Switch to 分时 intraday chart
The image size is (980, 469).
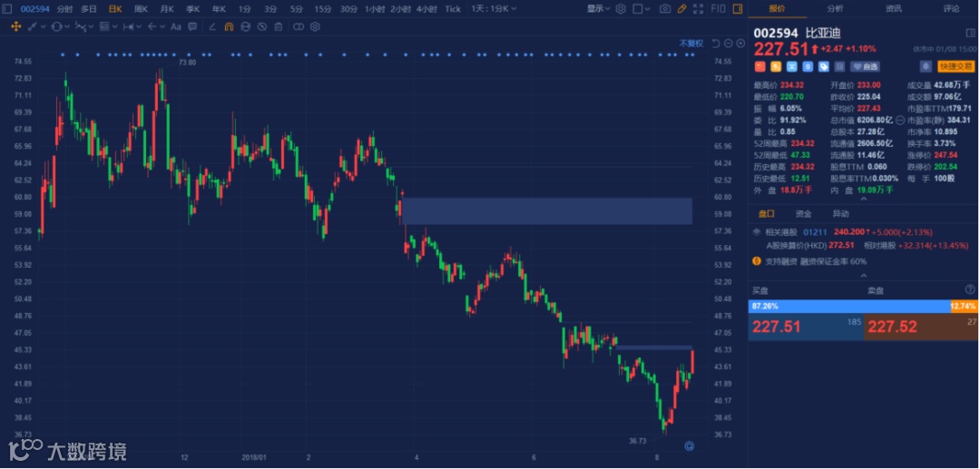pyautogui.click(x=64, y=9)
